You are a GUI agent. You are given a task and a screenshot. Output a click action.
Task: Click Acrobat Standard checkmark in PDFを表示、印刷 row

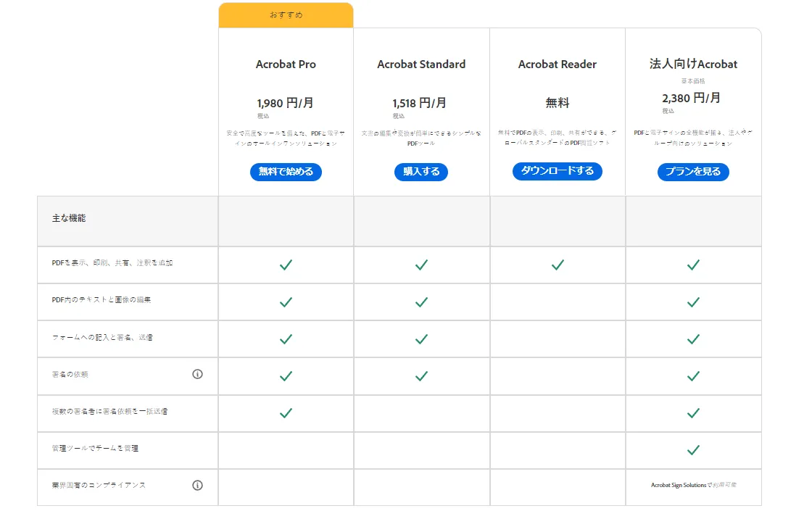(421, 265)
